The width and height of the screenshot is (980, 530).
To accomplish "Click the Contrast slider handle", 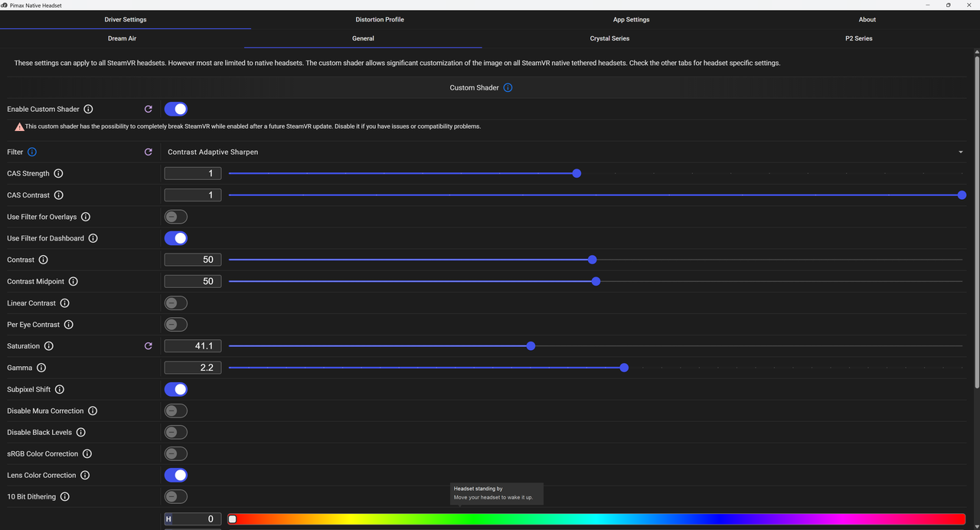I will tap(593, 260).
